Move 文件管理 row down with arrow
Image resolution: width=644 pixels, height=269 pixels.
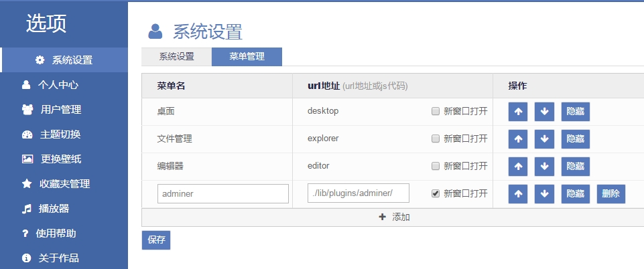coord(544,139)
